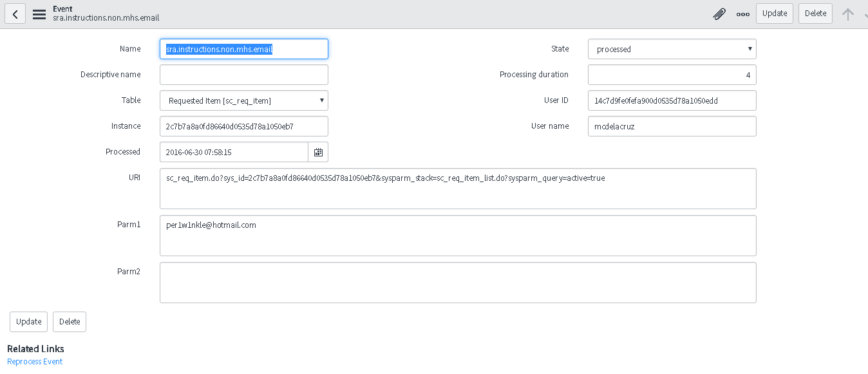Expand the Table dropdown

coord(244,100)
